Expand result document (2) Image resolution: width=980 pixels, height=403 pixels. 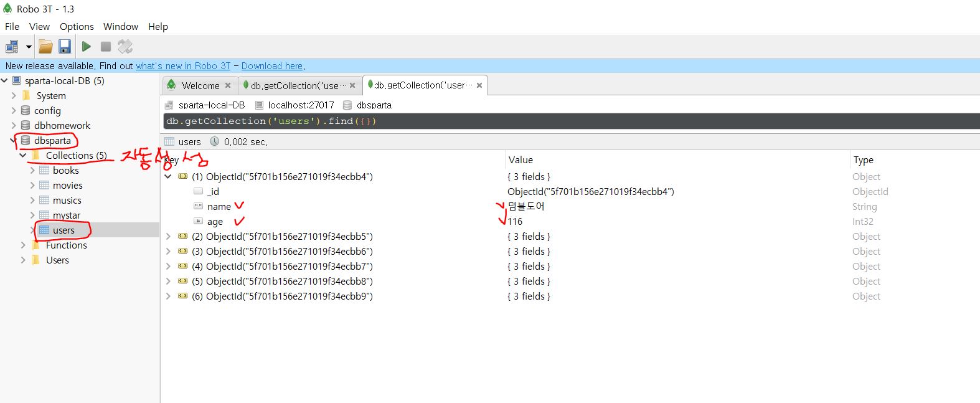(x=168, y=236)
